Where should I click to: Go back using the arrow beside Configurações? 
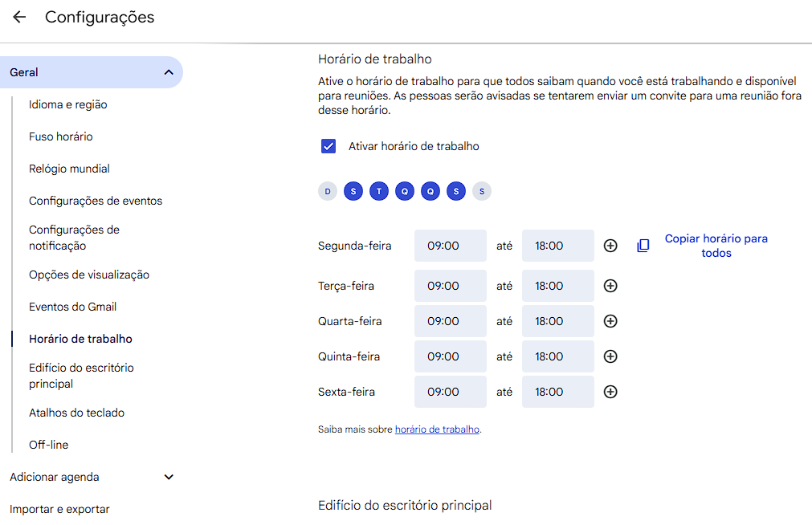click(19, 17)
